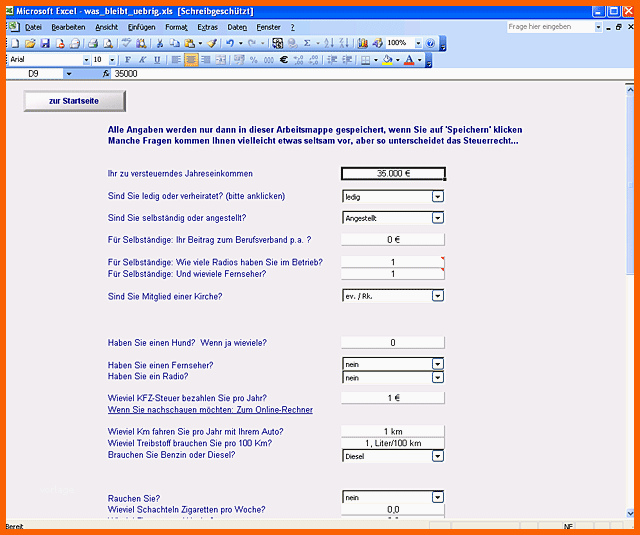This screenshot has width=640, height=535.
Task: Click the AutoSum sigma icon
Action: click(307, 43)
